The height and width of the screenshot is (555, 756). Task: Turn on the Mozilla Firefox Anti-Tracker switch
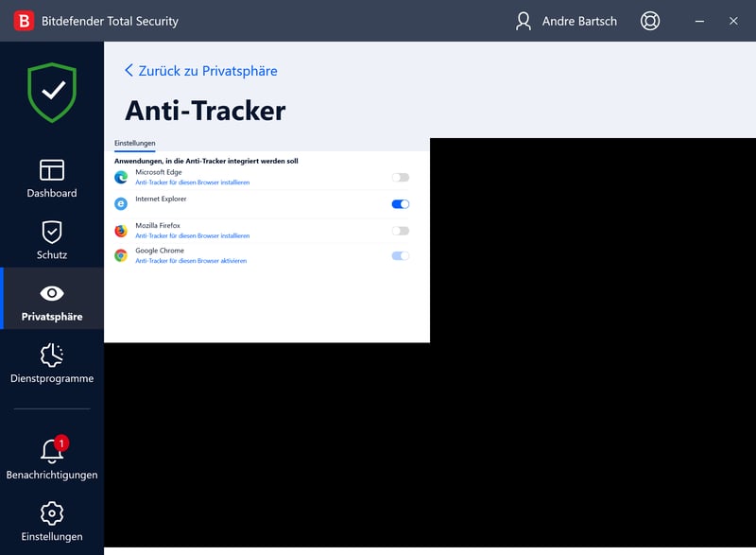click(x=401, y=231)
